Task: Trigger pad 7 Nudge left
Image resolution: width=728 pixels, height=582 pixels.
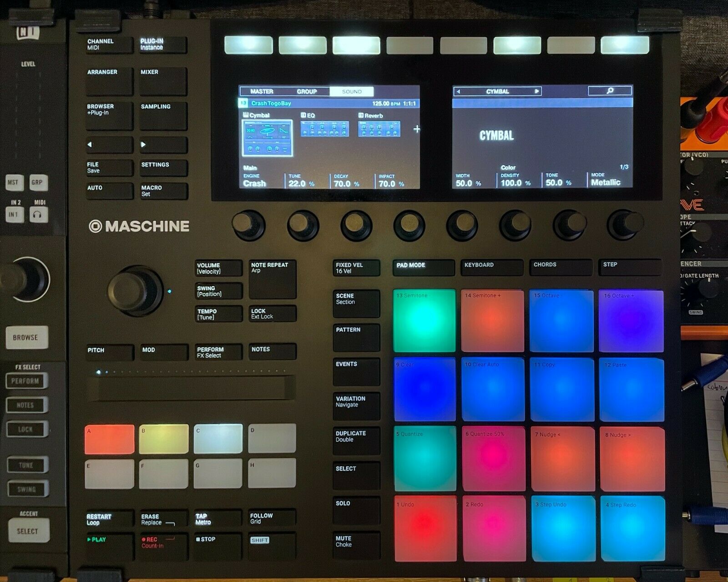Action: [563, 459]
